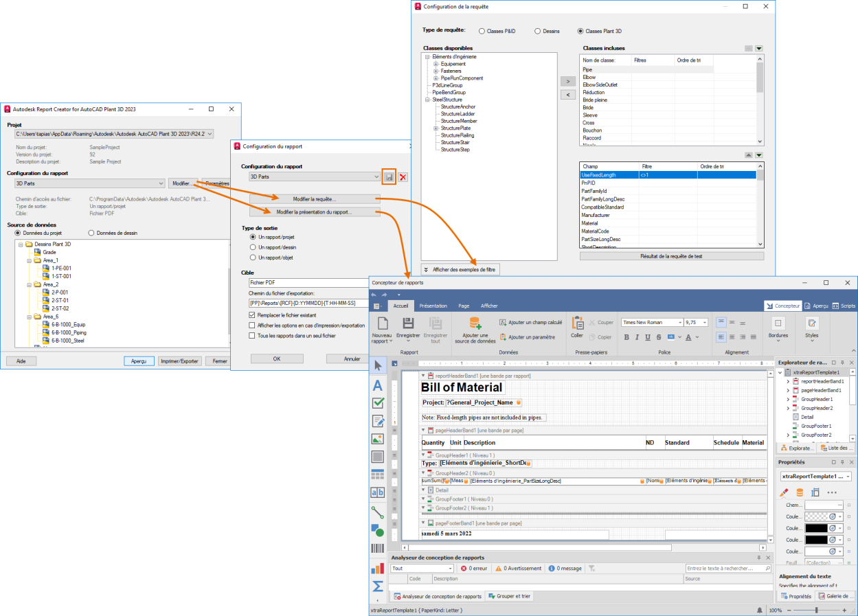
Task: Open the Times New Roman font dropdown
Action: tap(681, 322)
